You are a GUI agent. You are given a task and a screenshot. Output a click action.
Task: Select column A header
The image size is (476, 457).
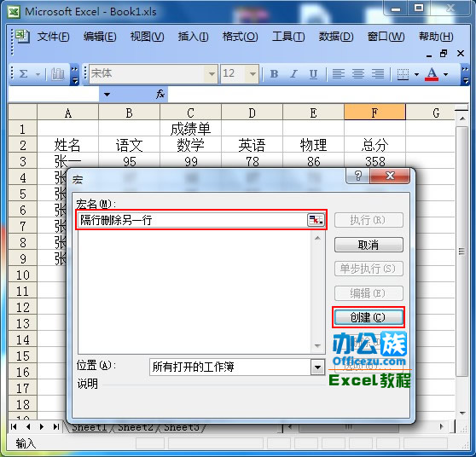pyautogui.click(x=68, y=113)
